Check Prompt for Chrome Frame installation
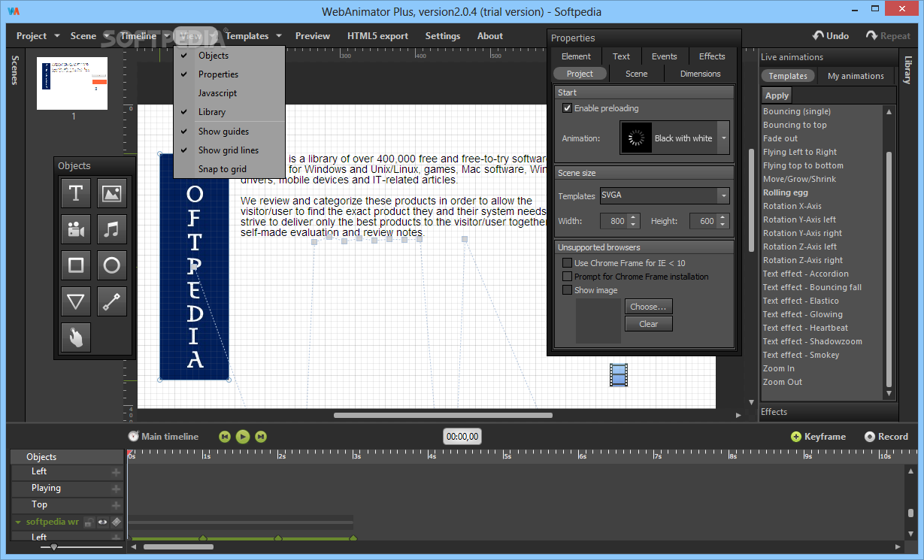 567,277
